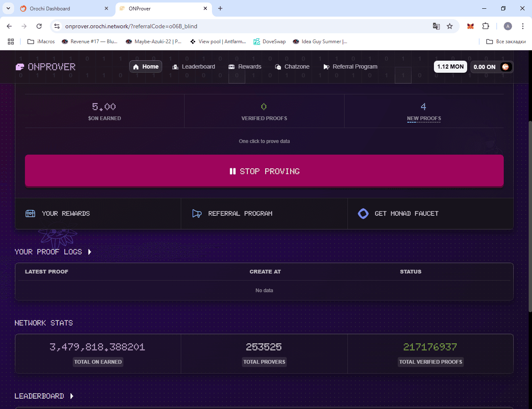The height and width of the screenshot is (409, 532).
Task: Open the iMacros bookmark folder
Action: click(x=41, y=42)
